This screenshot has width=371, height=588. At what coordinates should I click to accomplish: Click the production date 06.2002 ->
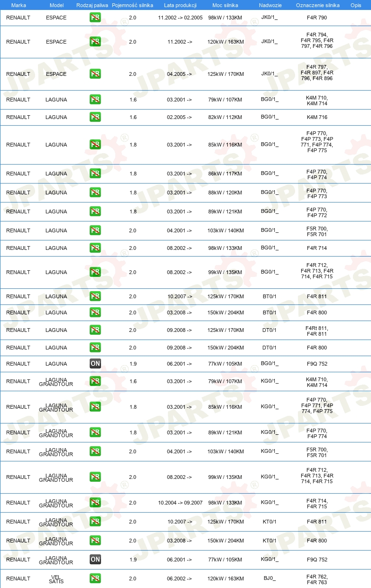click(x=179, y=579)
